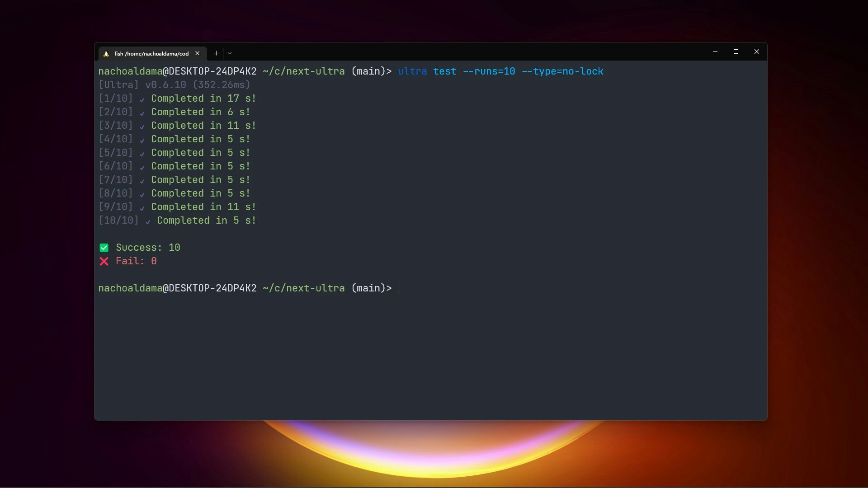This screenshot has height=488, width=868.
Task: Close the terminal window
Action: 757,52
